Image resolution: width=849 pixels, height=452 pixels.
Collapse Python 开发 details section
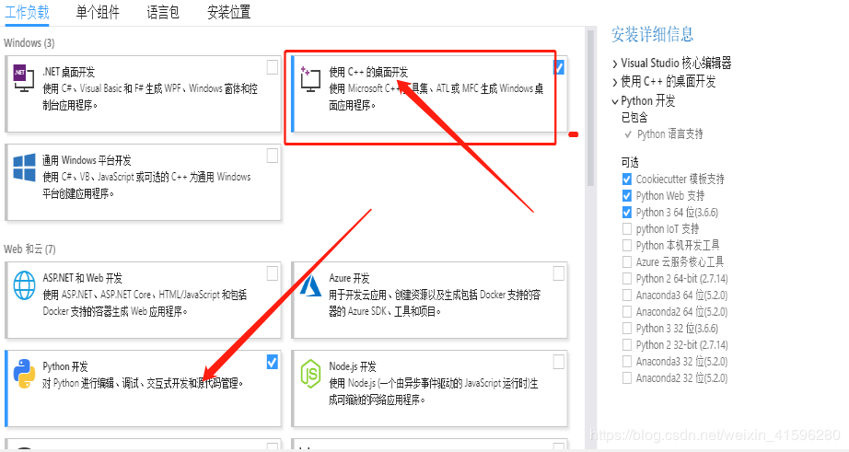click(615, 101)
